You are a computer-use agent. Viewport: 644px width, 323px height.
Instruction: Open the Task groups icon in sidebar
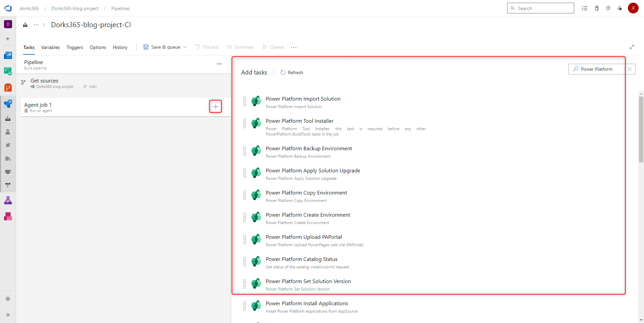tap(8, 172)
